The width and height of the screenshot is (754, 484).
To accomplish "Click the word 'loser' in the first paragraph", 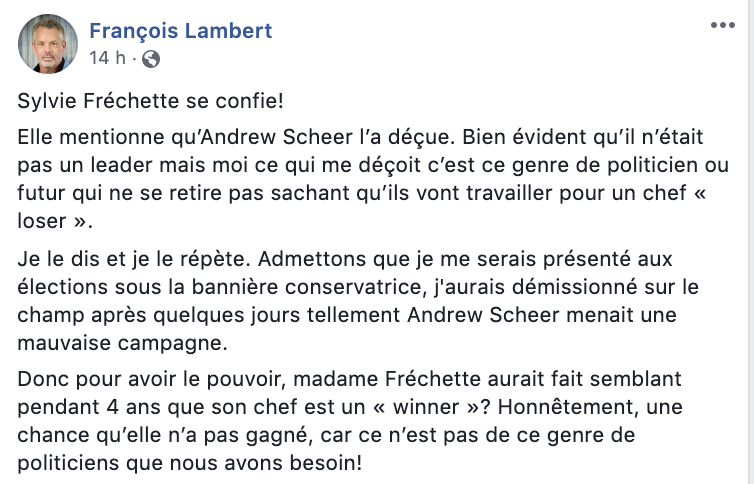I will tap(42, 221).
